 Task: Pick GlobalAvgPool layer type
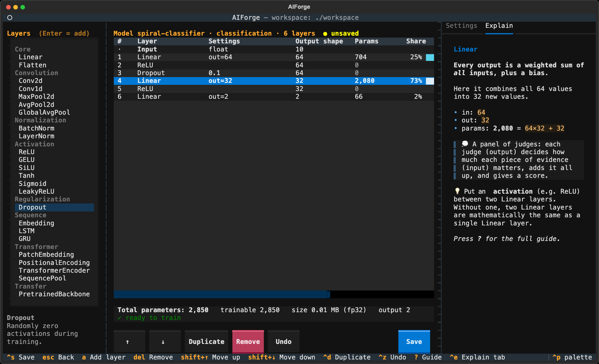click(x=44, y=112)
